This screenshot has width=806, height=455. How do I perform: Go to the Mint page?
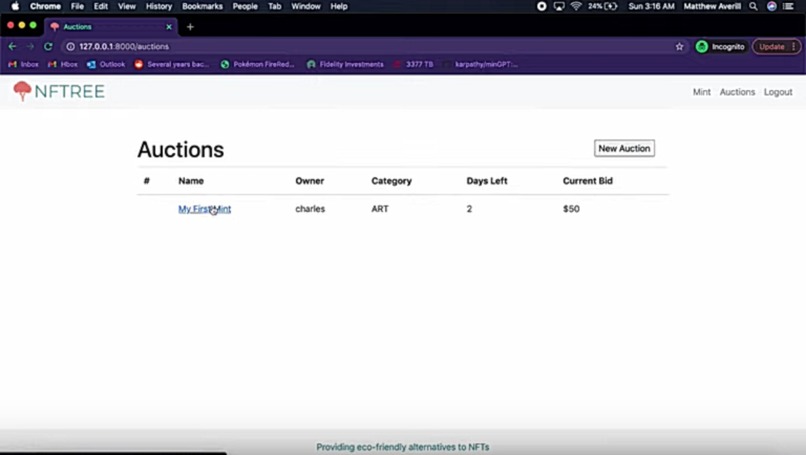[x=701, y=92]
